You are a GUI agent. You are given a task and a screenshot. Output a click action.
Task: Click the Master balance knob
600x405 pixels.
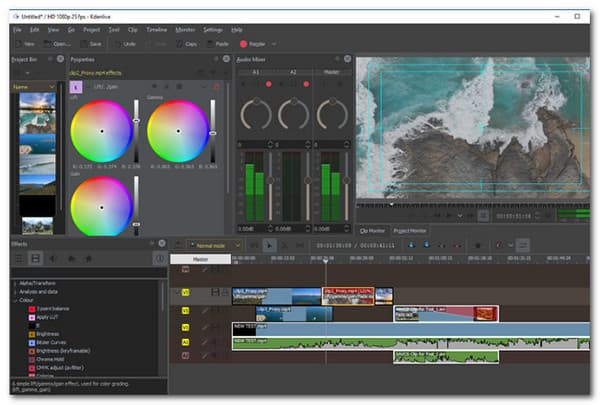[332, 113]
